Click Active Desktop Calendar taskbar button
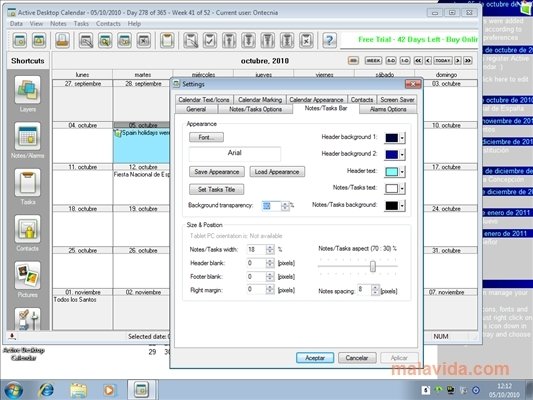 pyautogui.click(x=141, y=390)
